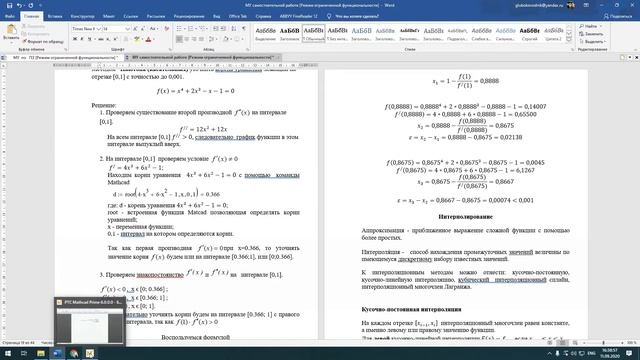The width and height of the screenshot is (640, 360).
Task: Apply Без интервала style from gallery
Action: click(x=337, y=33)
